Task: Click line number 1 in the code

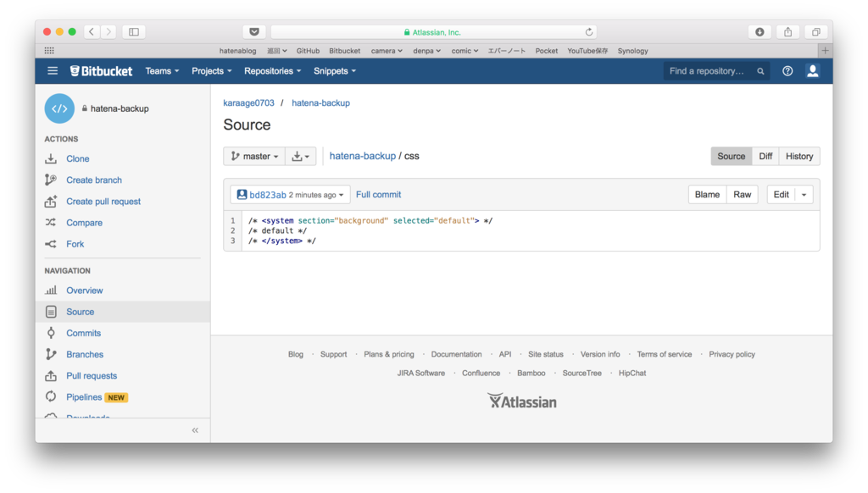Action: pos(233,221)
